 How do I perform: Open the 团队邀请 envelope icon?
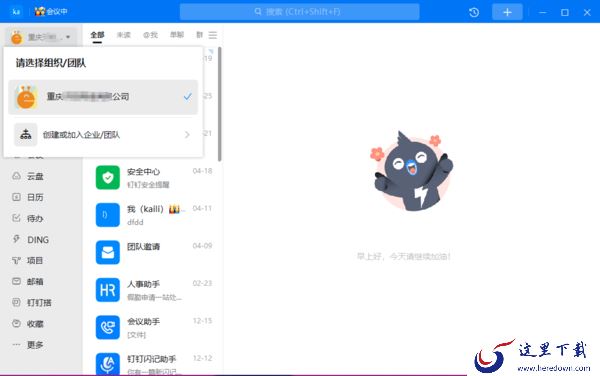[108, 252]
